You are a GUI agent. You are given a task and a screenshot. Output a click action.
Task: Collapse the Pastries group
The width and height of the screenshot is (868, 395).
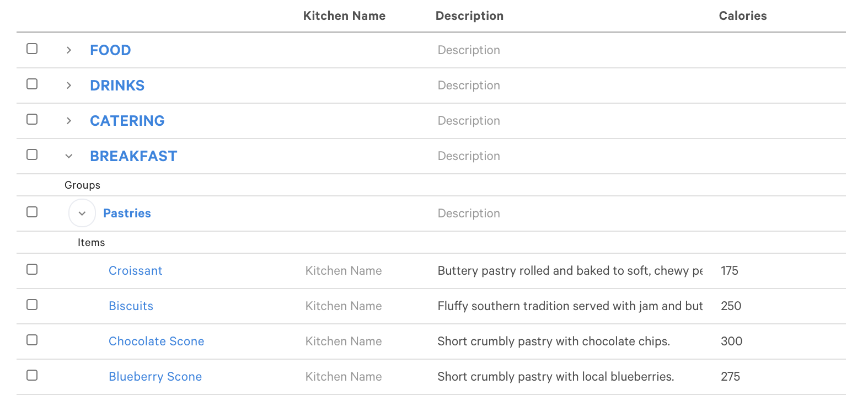point(82,213)
